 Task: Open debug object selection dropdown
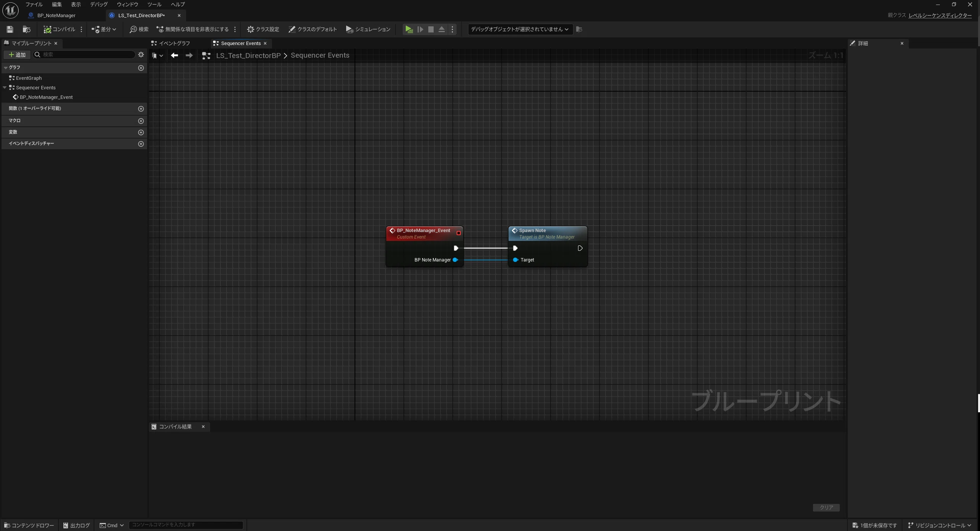coord(520,29)
